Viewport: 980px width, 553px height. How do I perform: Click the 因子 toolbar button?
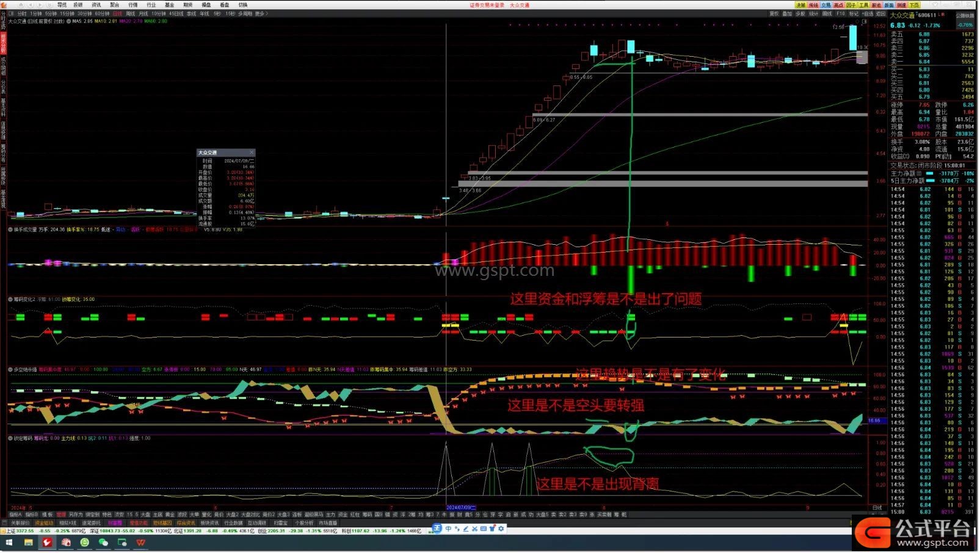[x=851, y=5]
